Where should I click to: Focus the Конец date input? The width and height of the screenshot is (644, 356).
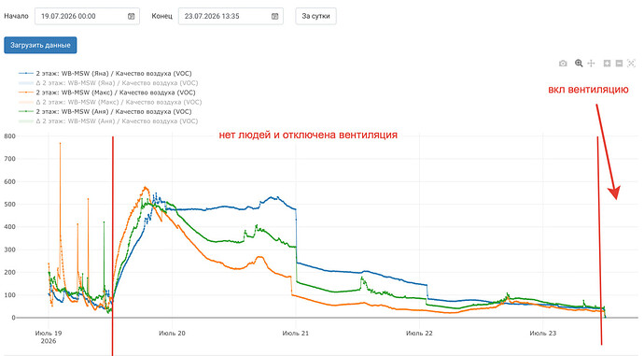[231, 17]
